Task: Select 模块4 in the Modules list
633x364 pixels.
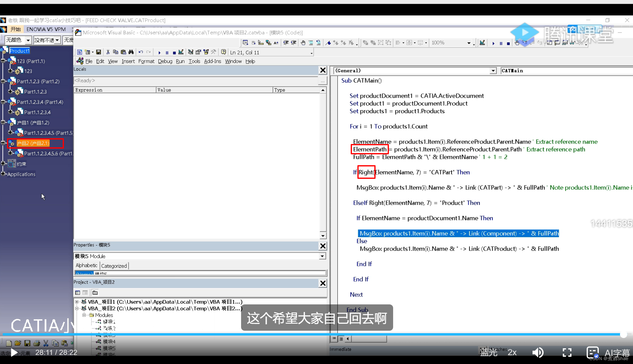Action: pos(109,342)
